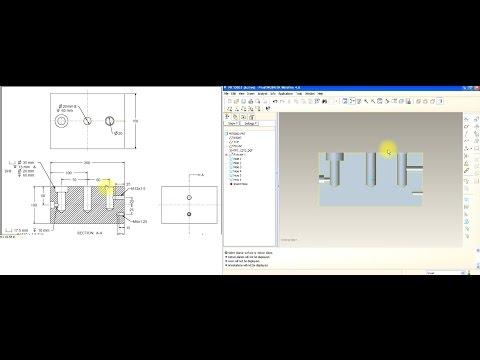Open the Applications menu
Image resolution: width=480 pixels, height=360 pixels.
285,94
